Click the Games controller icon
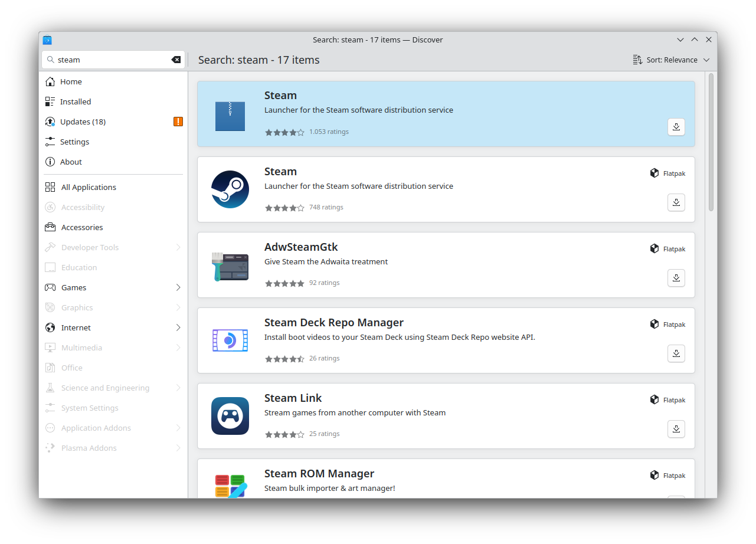The image size is (756, 544). (50, 287)
